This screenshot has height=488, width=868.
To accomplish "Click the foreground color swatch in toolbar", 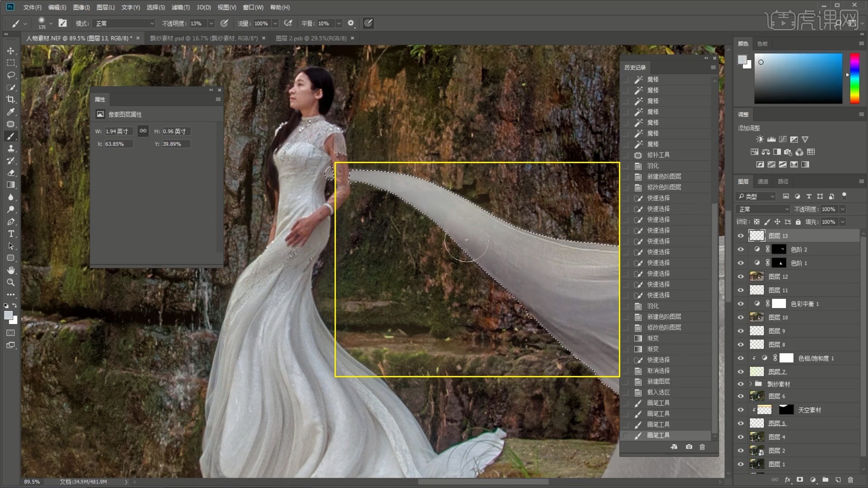I will [x=8, y=315].
